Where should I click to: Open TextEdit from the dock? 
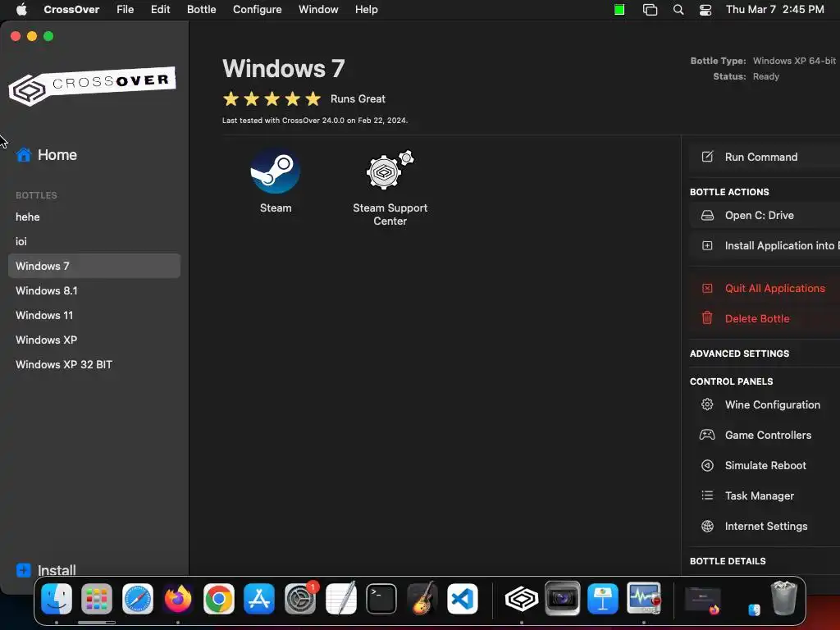point(340,598)
